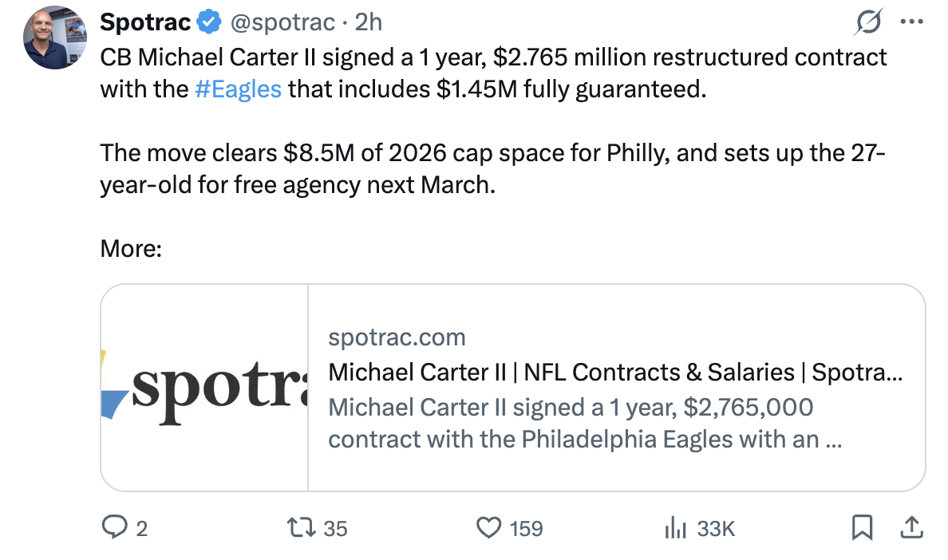Click the blue verified badge
This screenshot has width=948, height=560.
(x=209, y=22)
